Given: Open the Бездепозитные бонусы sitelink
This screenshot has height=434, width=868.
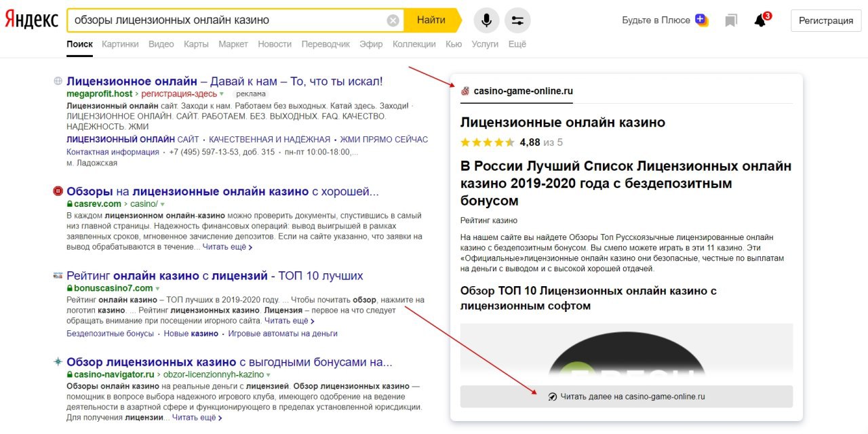Looking at the screenshot, I should (110, 334).
